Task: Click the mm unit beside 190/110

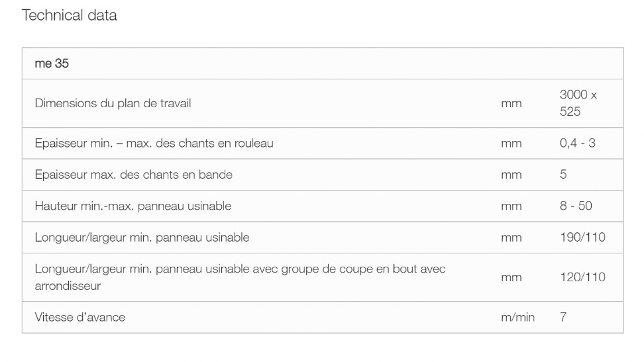Action: tap(511, 238)
